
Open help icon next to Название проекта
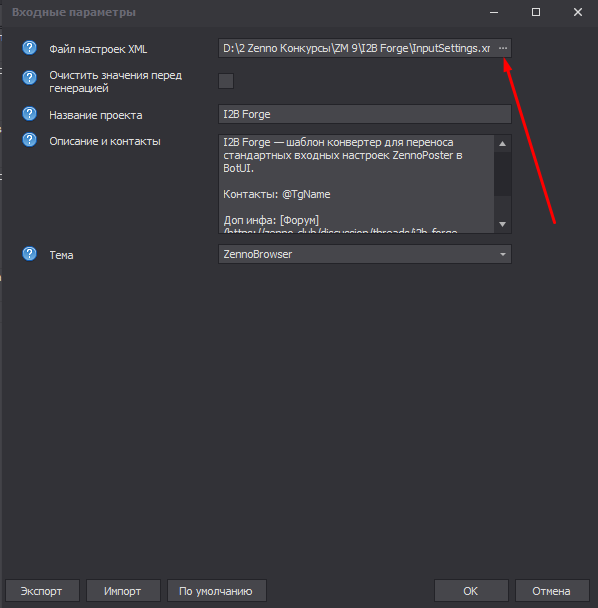[29, 114]
